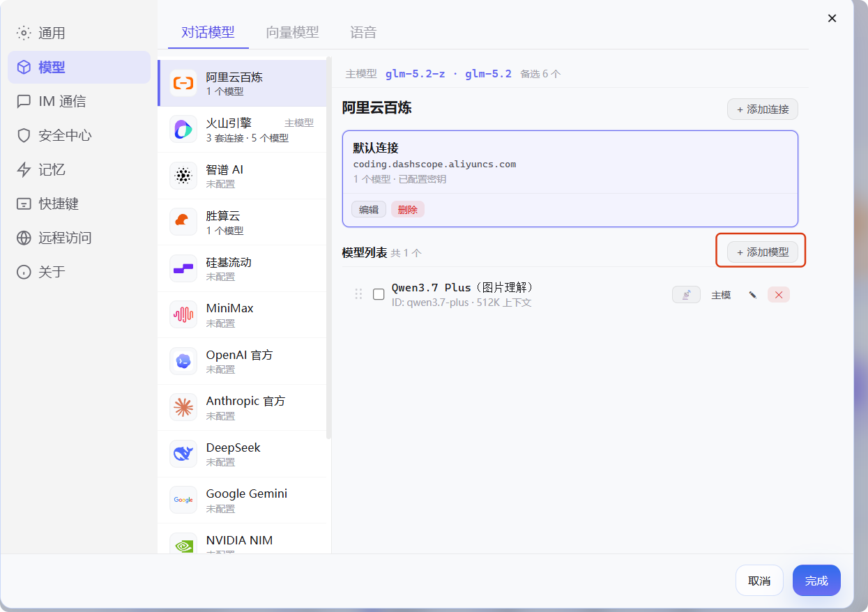Select the 胜算云 provider logo
Image resolution: width=868 pixels, height=612 pixels.
pos(183,222)
